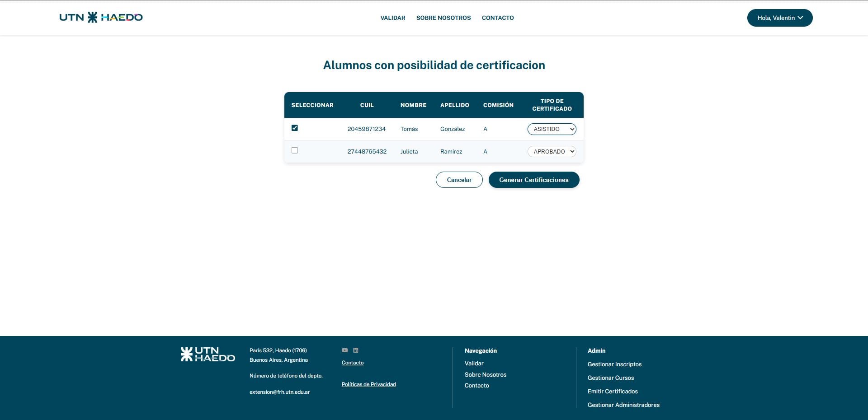868x420 pixels.
Task: Open the ASISTIDO certificate type dropdown
Action: [552, 129]
